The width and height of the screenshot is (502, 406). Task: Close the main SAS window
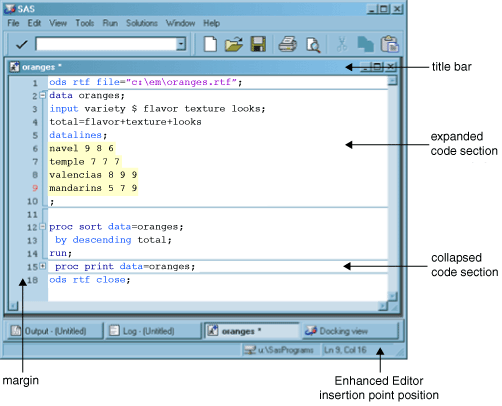397,9
